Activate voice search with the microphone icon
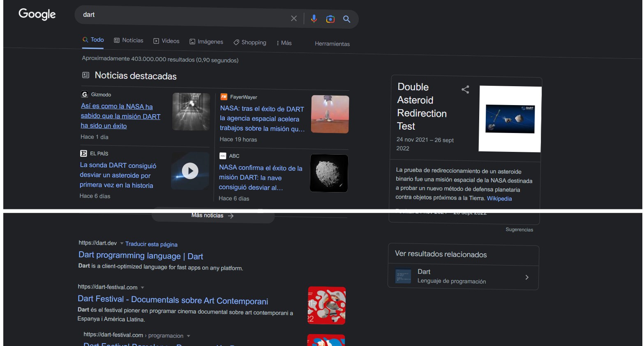The image size is (644, 346). point(314,18)
